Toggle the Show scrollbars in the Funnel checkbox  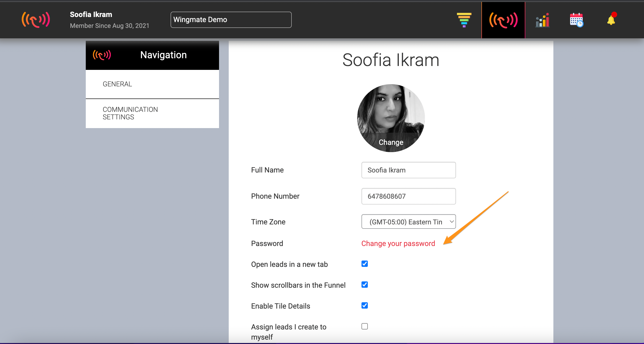(x=364, y=284)
